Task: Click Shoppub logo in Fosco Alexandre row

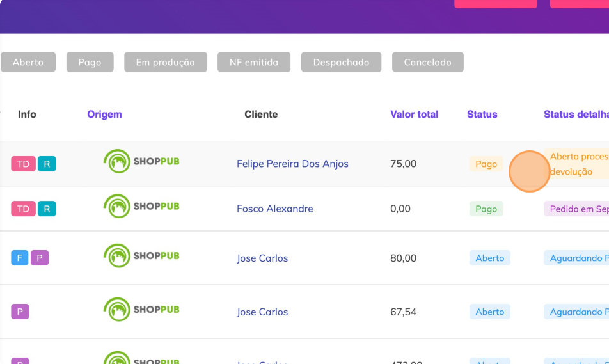Action: coord(141,206)
